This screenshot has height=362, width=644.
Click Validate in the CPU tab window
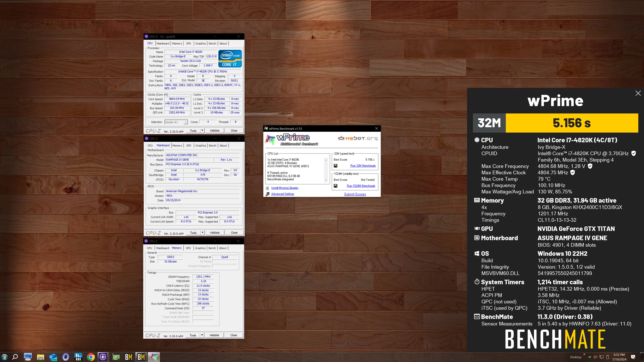[x=214, y=130]
